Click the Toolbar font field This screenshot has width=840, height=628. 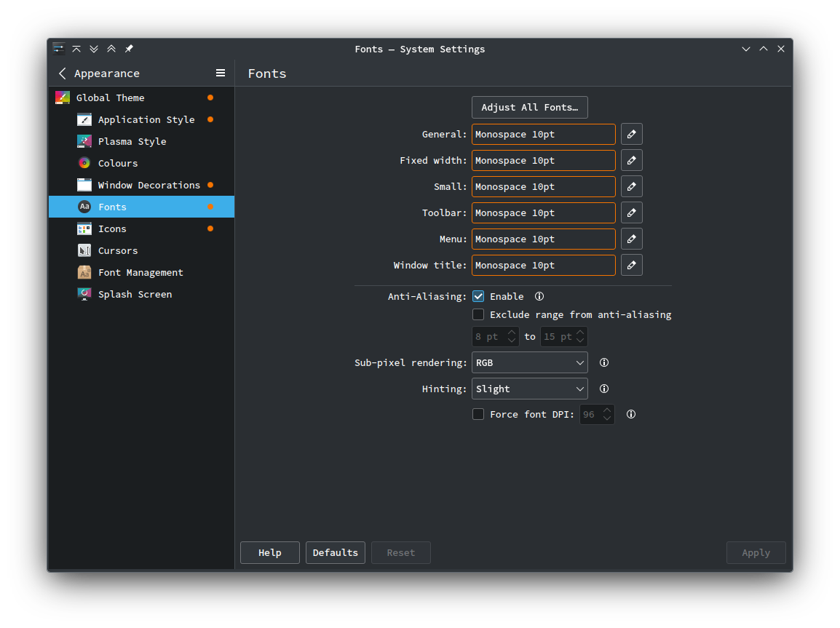[544, 213]
